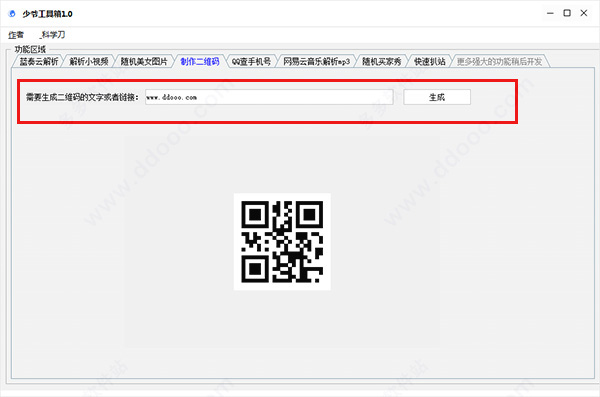Click the 生成 button
Image resolution: width=600 pixels, height=397 pixels.
pyautogui.click(x=437, y=97)
